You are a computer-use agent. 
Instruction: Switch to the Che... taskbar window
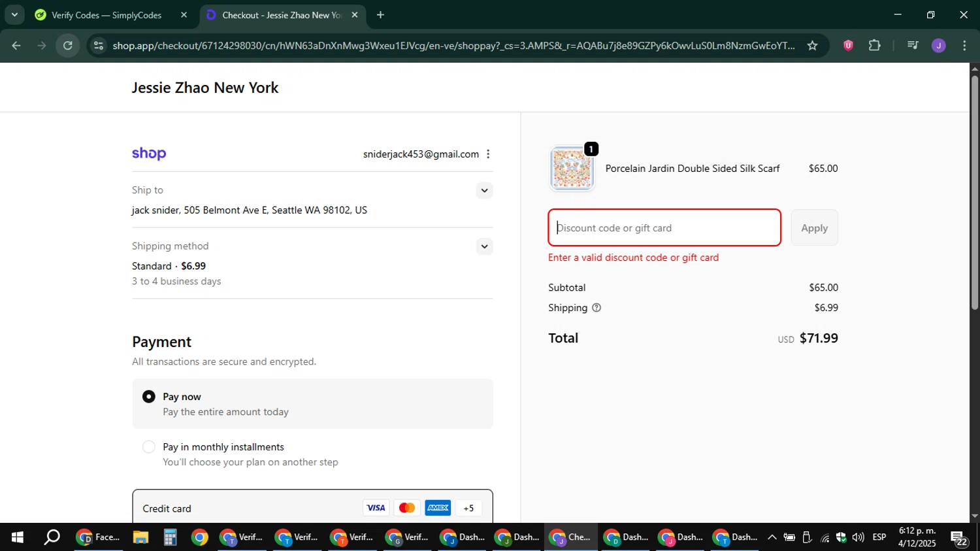click(x=570, y=537)
